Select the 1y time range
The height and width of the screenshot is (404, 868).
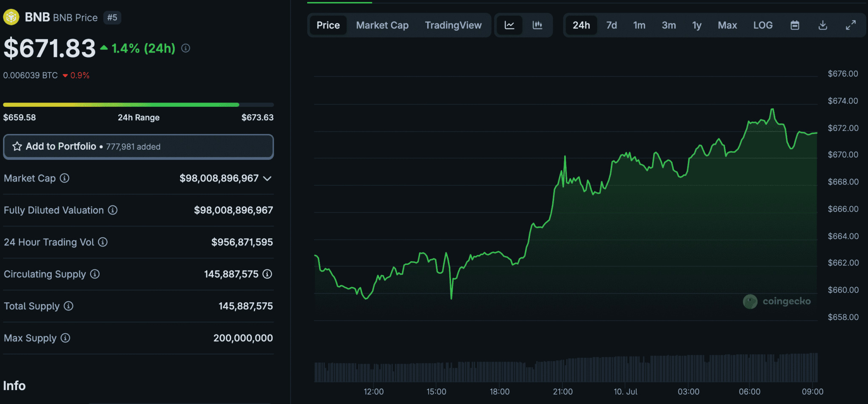(697, 25)
